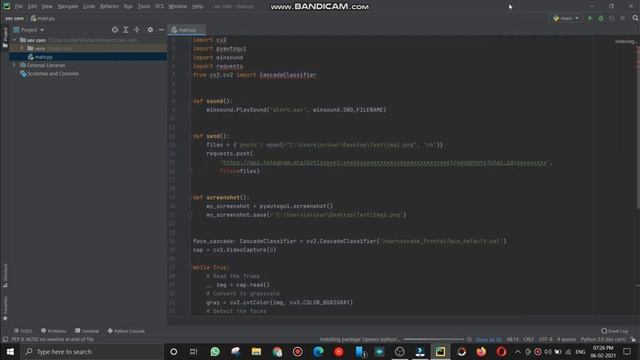Expand External Libraries node
The image size is (640, 360).
(14, 65)
